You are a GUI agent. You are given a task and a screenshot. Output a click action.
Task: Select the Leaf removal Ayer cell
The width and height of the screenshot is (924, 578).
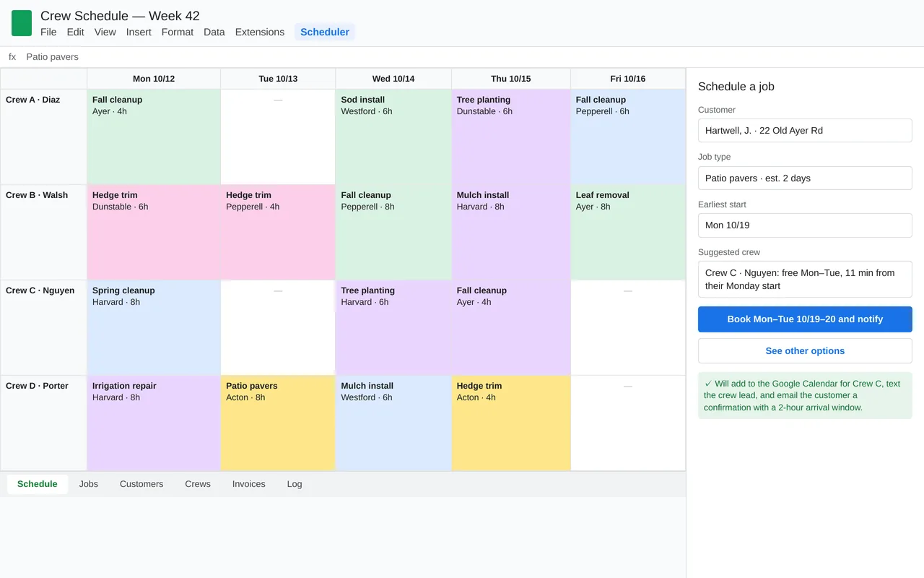tap(628, 233)
